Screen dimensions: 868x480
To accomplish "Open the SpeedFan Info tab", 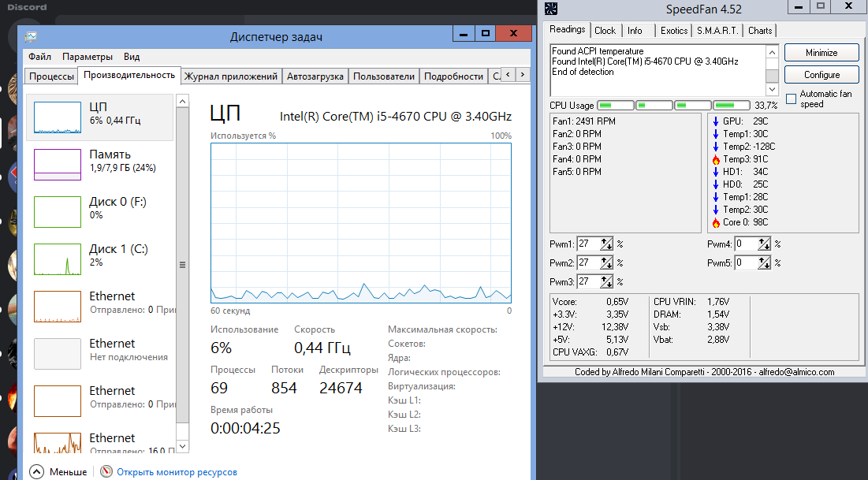I will (635, 31).
